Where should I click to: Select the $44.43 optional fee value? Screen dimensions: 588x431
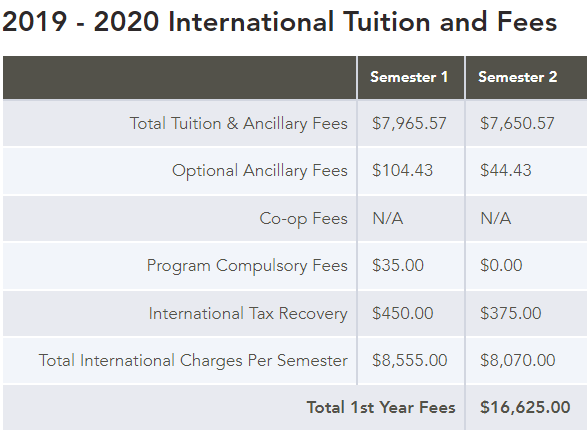tap(506, 170)
